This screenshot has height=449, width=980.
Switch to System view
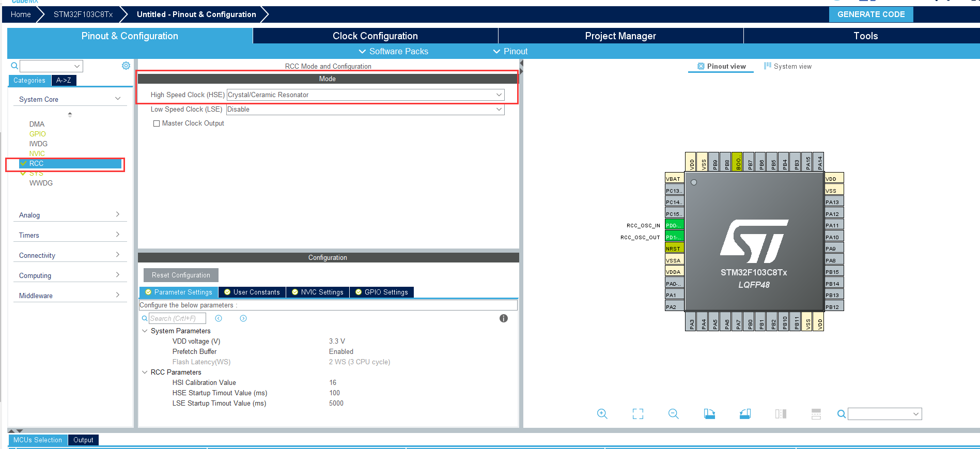[x=787, y=66]
